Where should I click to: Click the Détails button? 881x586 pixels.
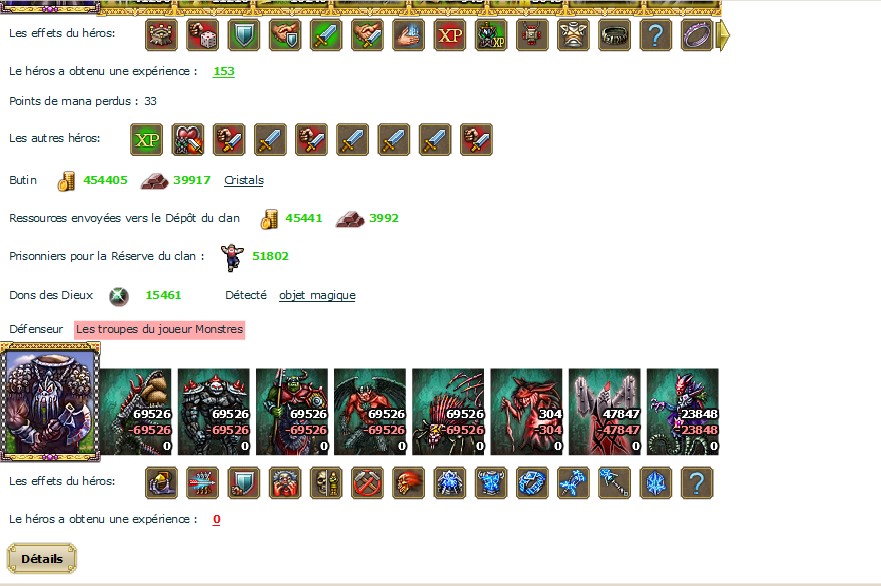pyautogui.click(x=42, y=558)
